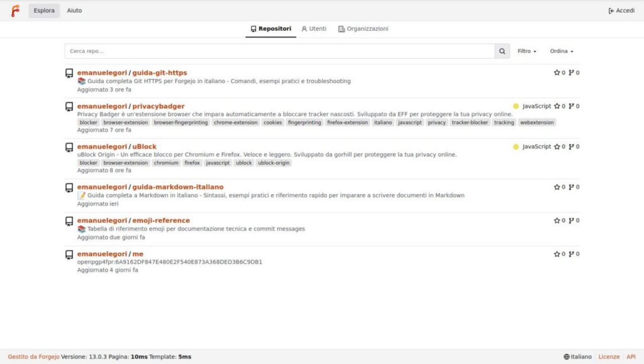The width and height of the screenshot is (644, 364).
Task: Click the Forgejo logo in the header
Action: point(14,11)
